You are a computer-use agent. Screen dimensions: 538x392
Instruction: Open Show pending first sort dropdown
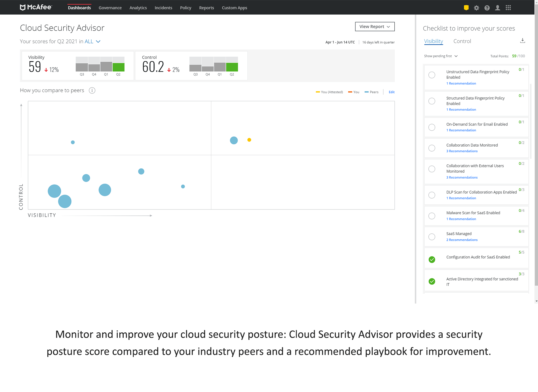click(x=441, y=56)
